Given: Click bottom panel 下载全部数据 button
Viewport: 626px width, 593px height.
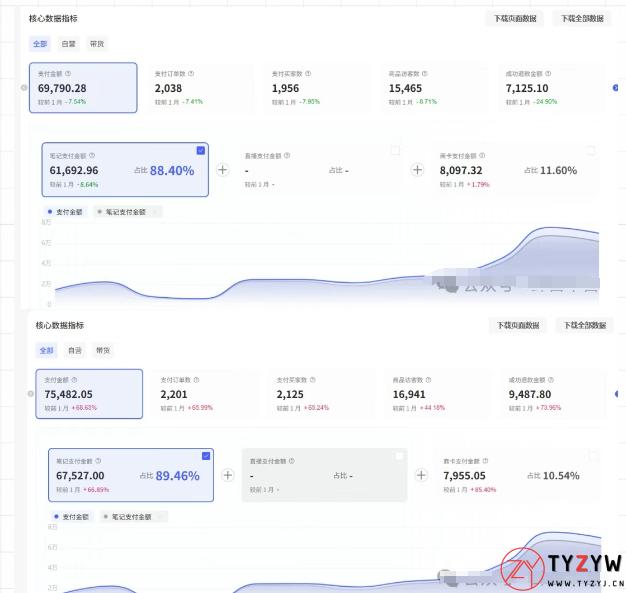Looking at the screenshot, I should [x=583, y=325].
